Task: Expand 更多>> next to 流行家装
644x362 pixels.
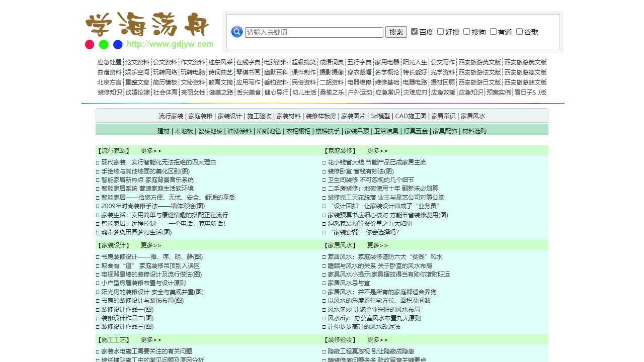Action: click(x=151, y=151)
